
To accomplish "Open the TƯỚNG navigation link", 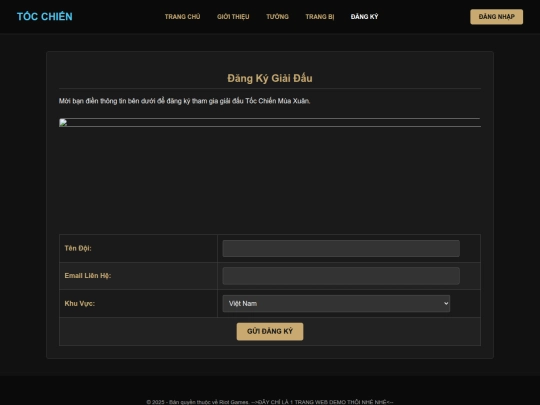I will (277, 17).
